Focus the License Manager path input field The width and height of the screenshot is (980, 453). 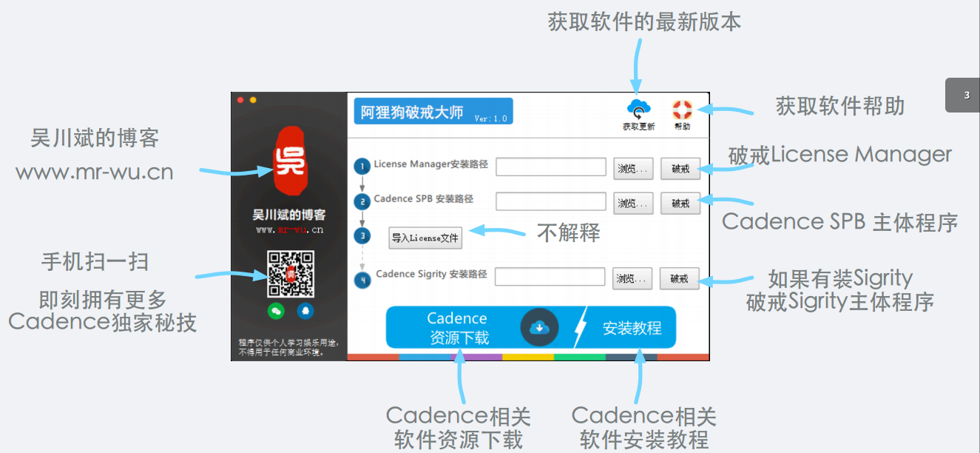551,167
